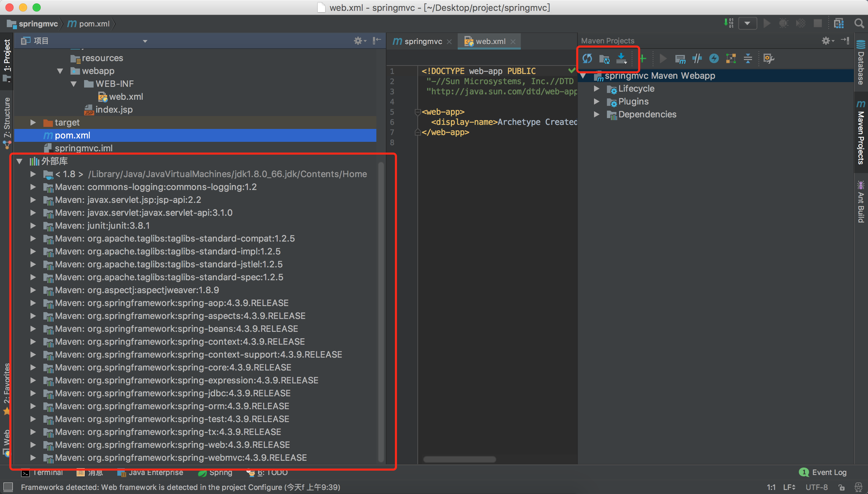Click pom.xml breadcrumb in navigation bar
The height and width of the screenshot is (494, 868).
[89, 24]
